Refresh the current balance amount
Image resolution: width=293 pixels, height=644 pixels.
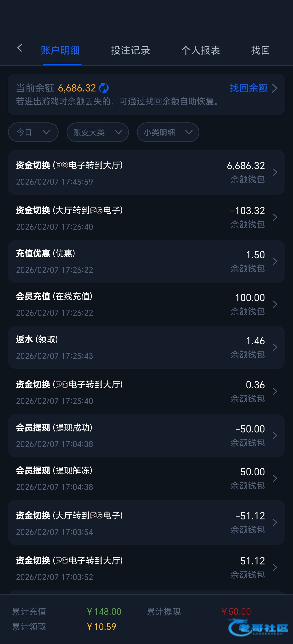click(x=104, y=88)
